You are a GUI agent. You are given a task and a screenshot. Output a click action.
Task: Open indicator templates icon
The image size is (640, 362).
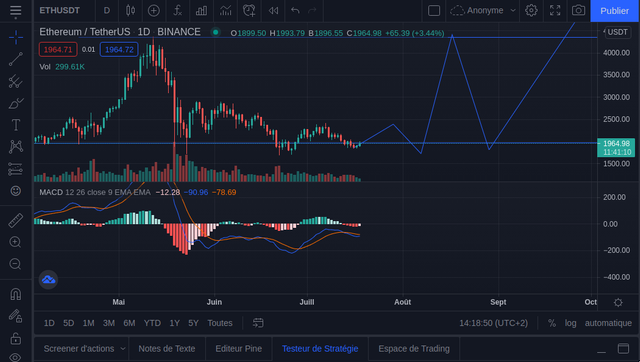pos(225,11)
